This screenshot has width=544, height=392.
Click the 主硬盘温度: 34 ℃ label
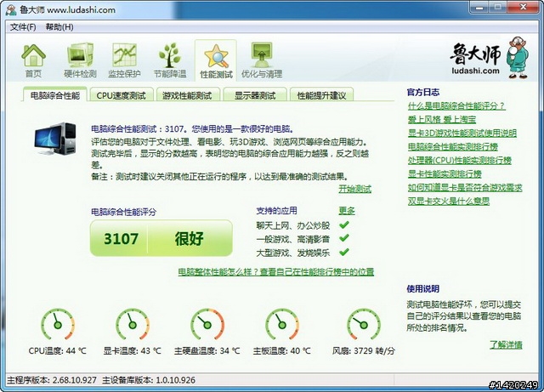(207, 351)
